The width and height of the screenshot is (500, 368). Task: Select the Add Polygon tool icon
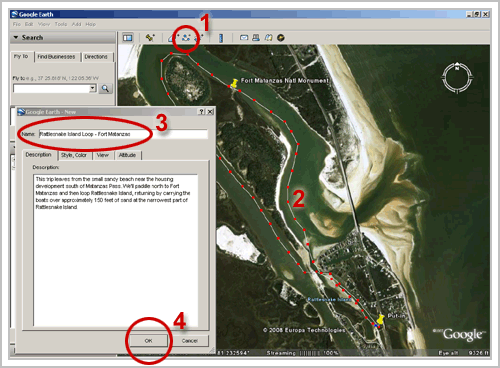click(x=173, y=38)
